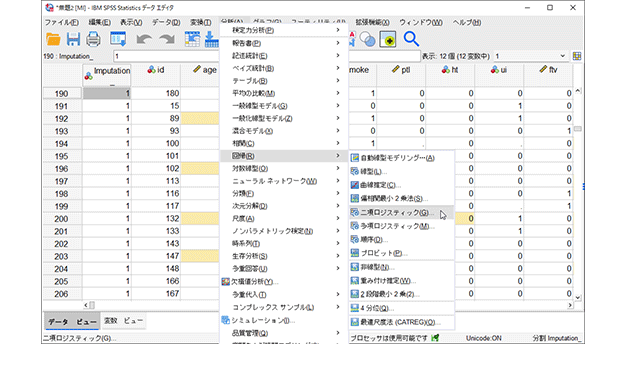Select 生存分析(S) from Analyze menu
630x380 pixels.
(x=284, y=256)
